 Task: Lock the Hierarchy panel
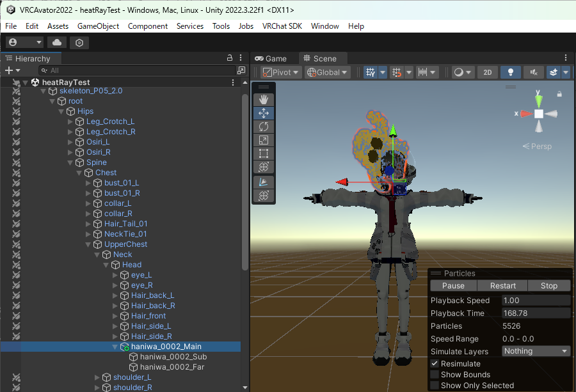(230, 58)
